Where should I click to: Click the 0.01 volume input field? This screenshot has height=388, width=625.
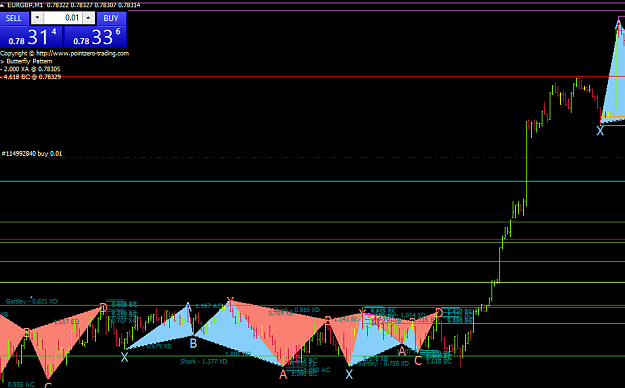[63, 18]
